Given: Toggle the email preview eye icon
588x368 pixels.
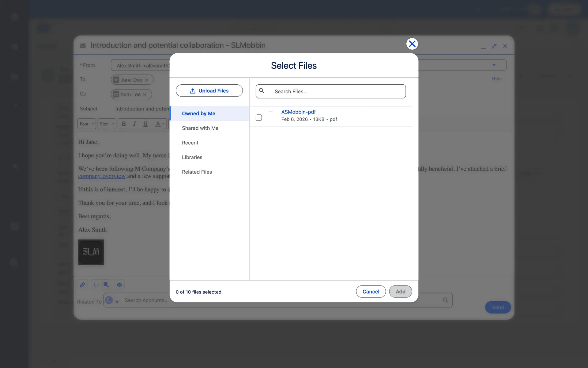Looking at the screenshot, I should 119,285.
